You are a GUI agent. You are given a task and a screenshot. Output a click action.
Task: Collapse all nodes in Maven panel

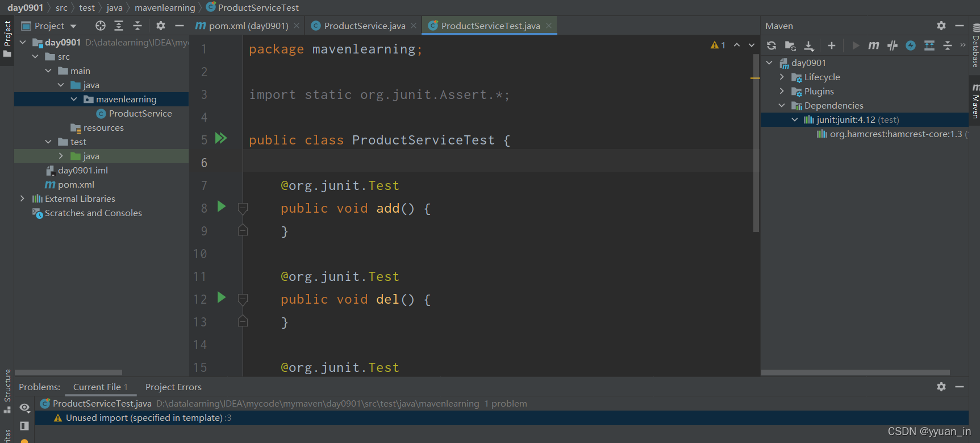click(948, 45)
